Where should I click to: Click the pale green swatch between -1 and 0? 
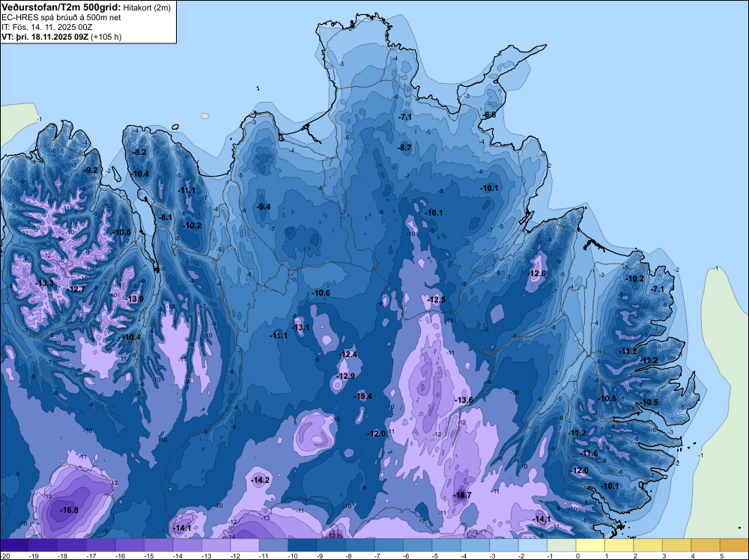pyautogui.click(x=562, y=545)
